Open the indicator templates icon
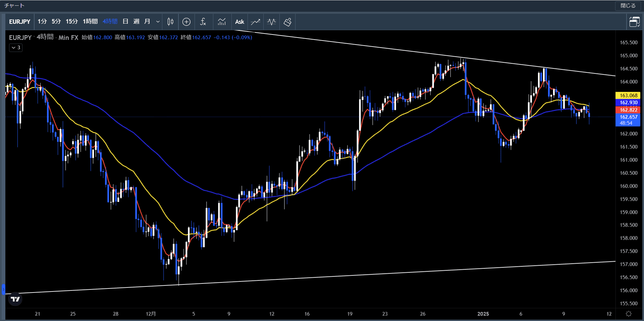644x321 pixels. pos(222,22)
